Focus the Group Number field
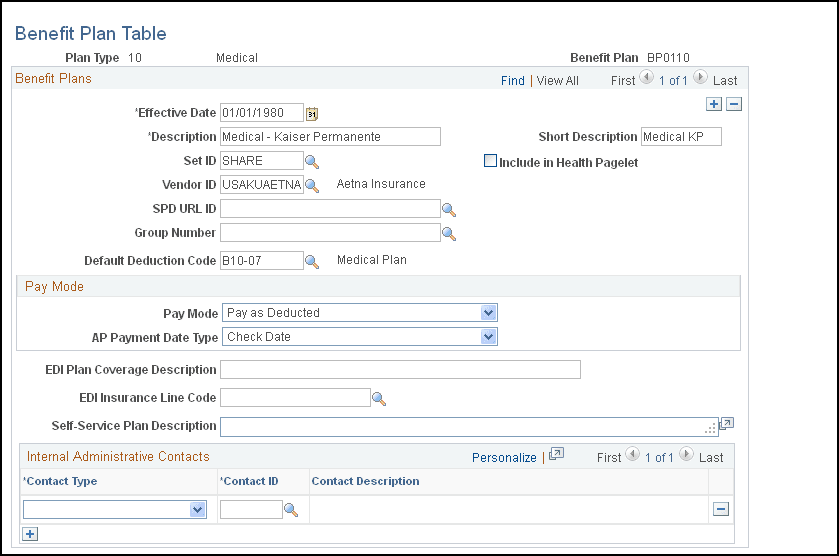Image resolution: width=839 pixels, height=556 pixels. pyautogui.click(x=330, y=233)
